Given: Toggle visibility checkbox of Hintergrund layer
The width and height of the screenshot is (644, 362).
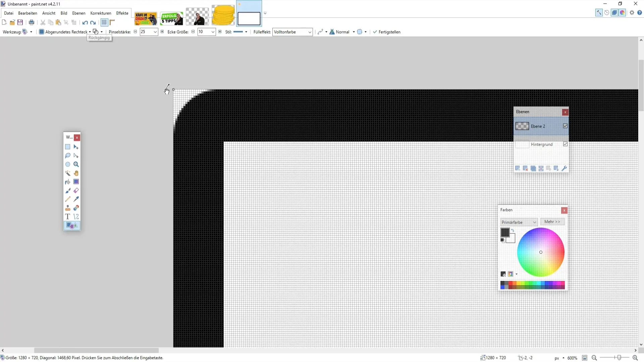Looking at the screenshot, I should coord(565,144).
